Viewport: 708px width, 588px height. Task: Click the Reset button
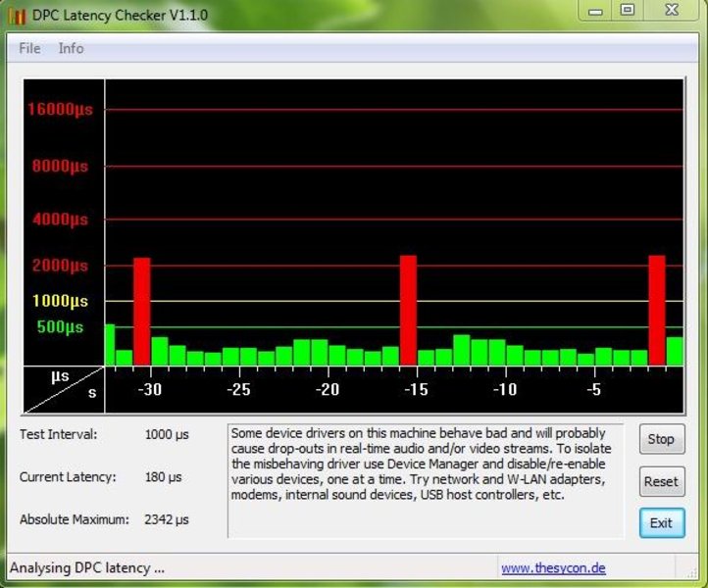pos(662,481)
